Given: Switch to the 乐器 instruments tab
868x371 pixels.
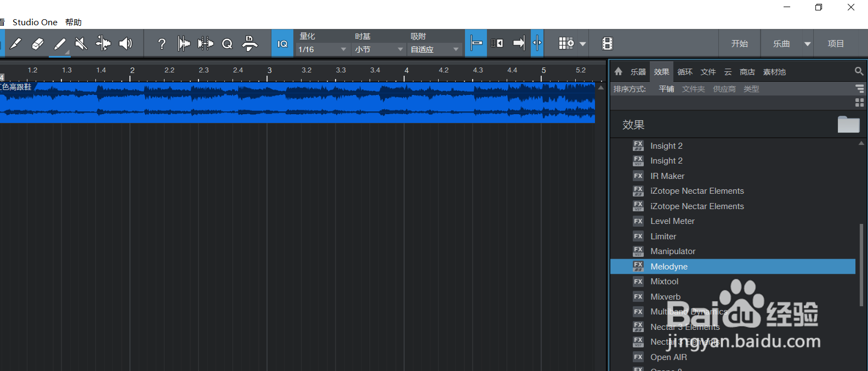Looking at the screenshot, I should coord(638,72).
